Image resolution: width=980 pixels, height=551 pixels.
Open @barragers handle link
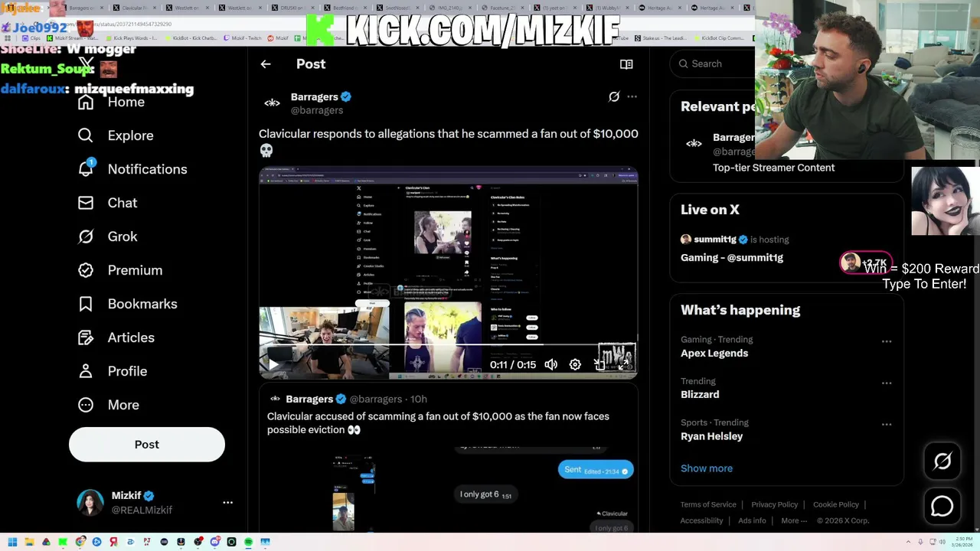(317, 111)
